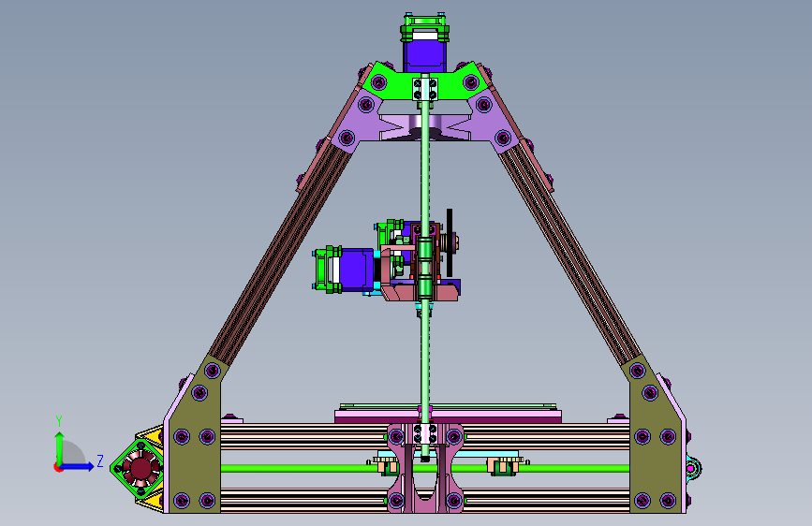Select the left diagonal brown extrusion beam
Image resolution: width=812 pixels, height=526 pixels.
pos(280,254)
